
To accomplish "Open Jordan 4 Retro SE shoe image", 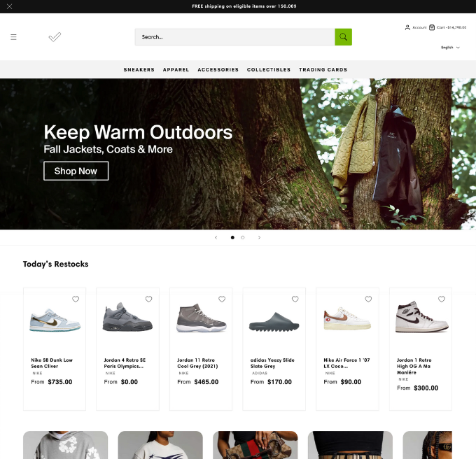I will [127, 317].
